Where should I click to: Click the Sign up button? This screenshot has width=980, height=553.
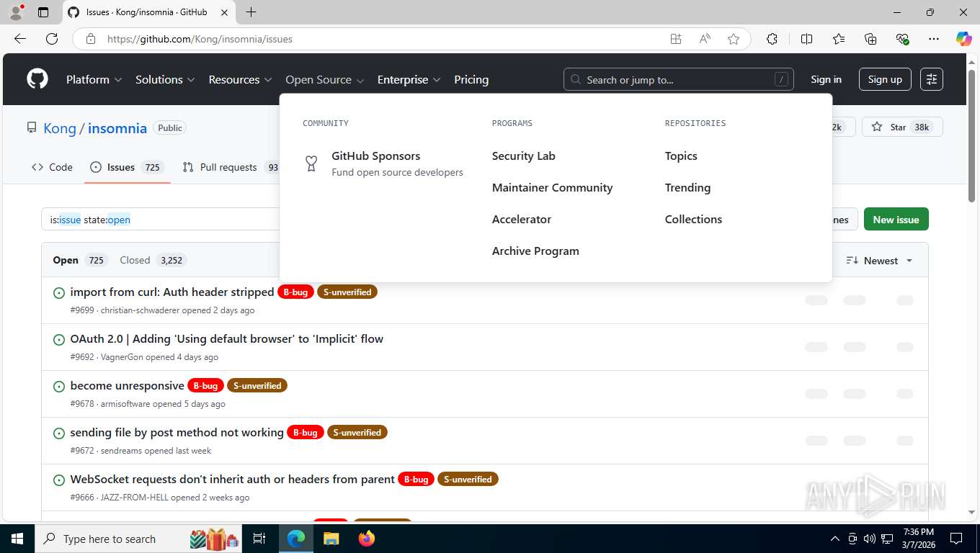(x=885, y=79)
